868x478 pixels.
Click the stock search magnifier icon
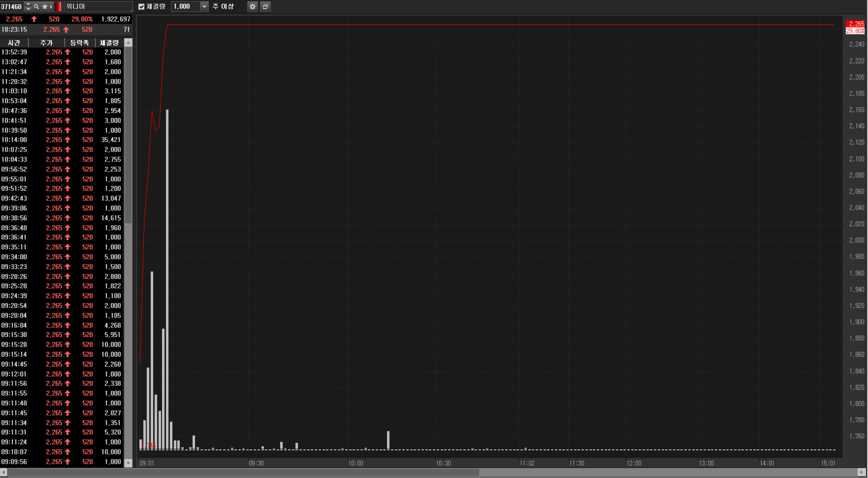[36, 6]
